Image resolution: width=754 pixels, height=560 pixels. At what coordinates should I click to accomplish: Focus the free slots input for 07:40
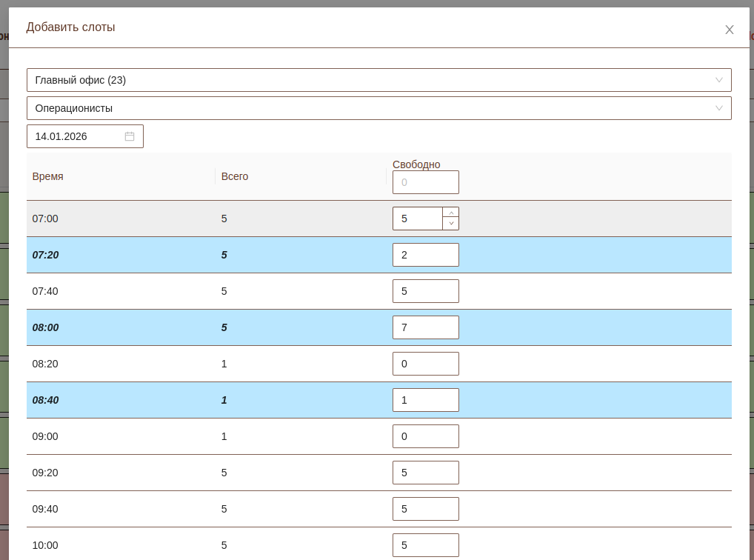[425, 291]
